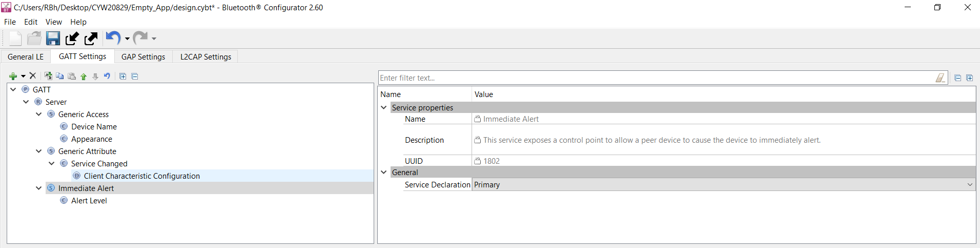This screenshot has height=248, width=980.
Task: Click the UUID value 1802
Action: pos(492,161)
